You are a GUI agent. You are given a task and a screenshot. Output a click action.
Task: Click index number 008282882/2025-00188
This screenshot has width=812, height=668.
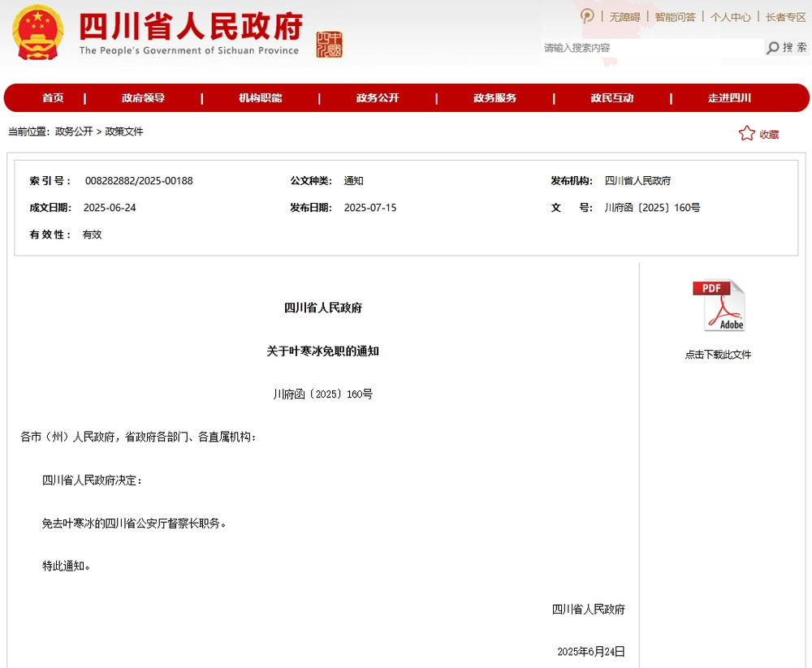tap(139, 181)
